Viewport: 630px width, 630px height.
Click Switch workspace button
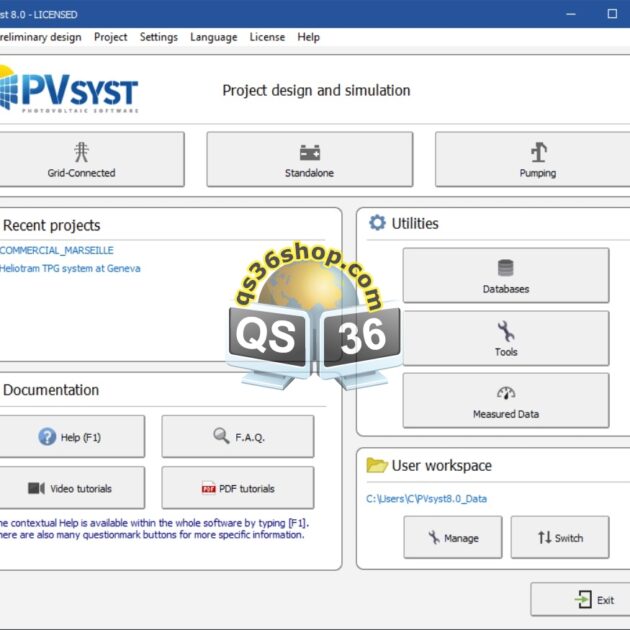point(560,537)
